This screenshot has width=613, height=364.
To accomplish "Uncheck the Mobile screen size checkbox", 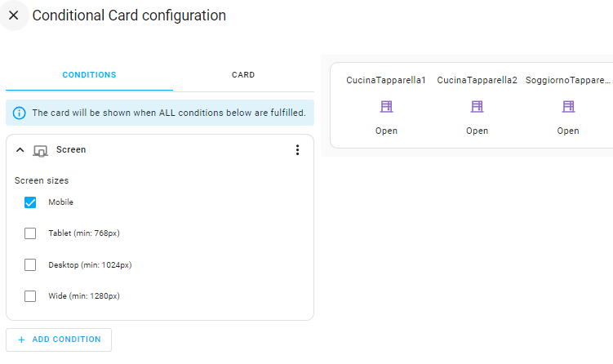I will point(30,202).
